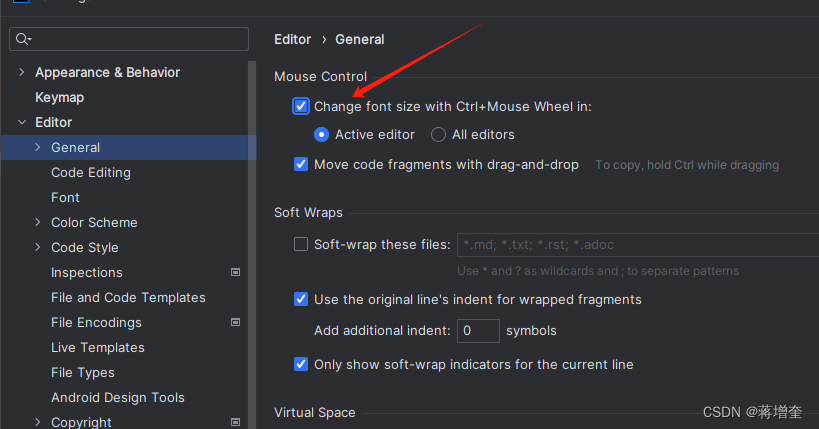Enable Soft-wrap these files checkbox

pyautogui.click(x=301, y=244)
